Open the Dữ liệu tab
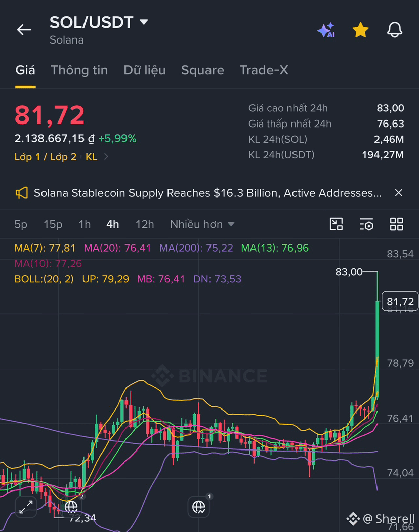The width and height of the screenshot is (419, 532). pyautogui.click(x=145, y=70)
